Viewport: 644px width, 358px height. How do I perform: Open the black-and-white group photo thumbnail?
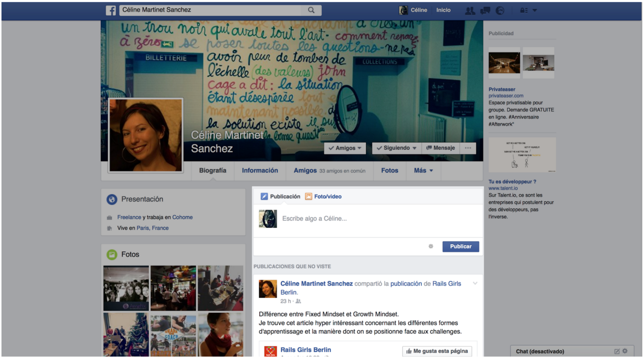(x=126, y=288)
